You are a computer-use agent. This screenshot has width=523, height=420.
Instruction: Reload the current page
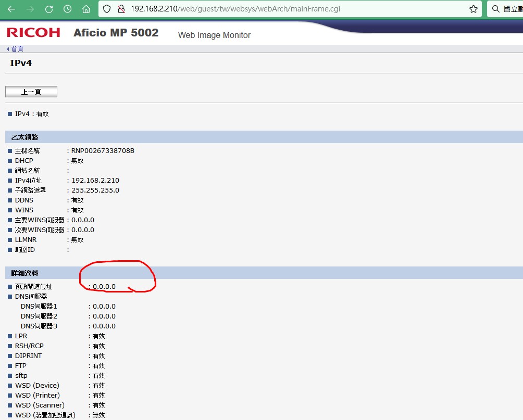(x=49, y=9)
